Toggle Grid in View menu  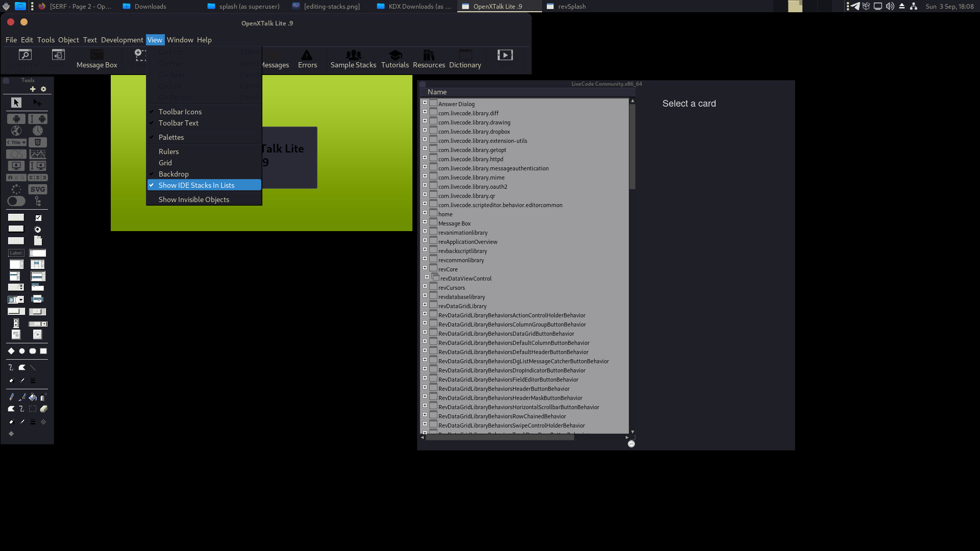204,163
